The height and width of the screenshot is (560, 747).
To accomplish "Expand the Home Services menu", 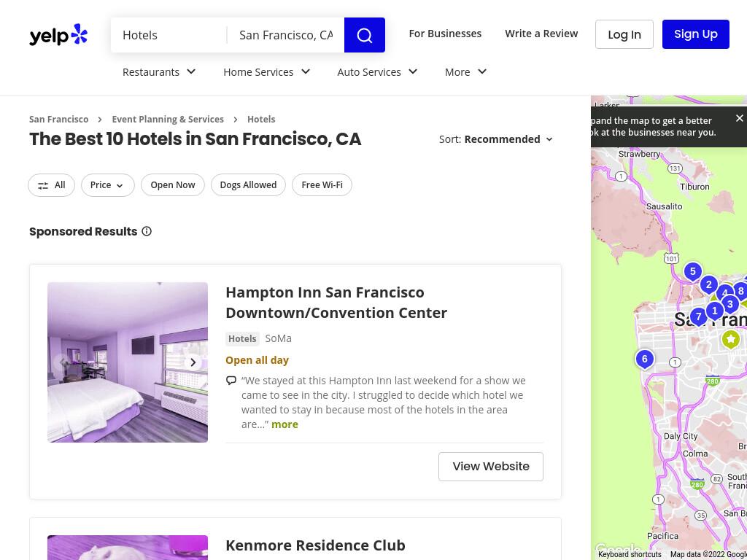I will (267, 72).
